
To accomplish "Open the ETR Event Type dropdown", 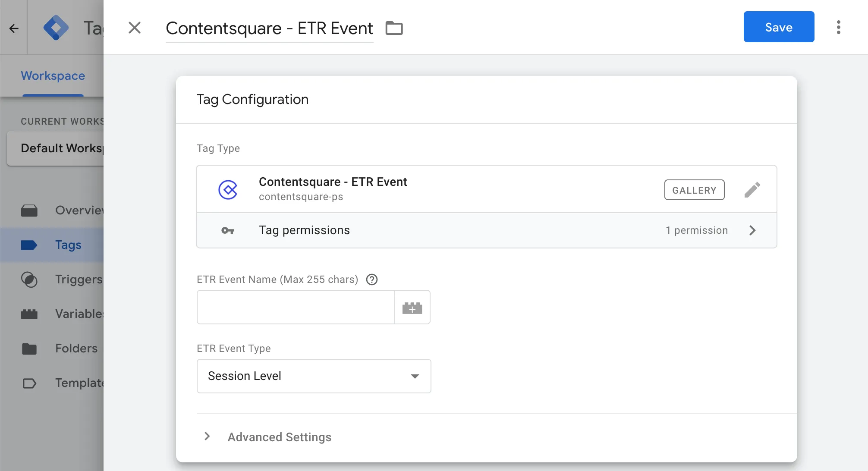I will [314, 376].
